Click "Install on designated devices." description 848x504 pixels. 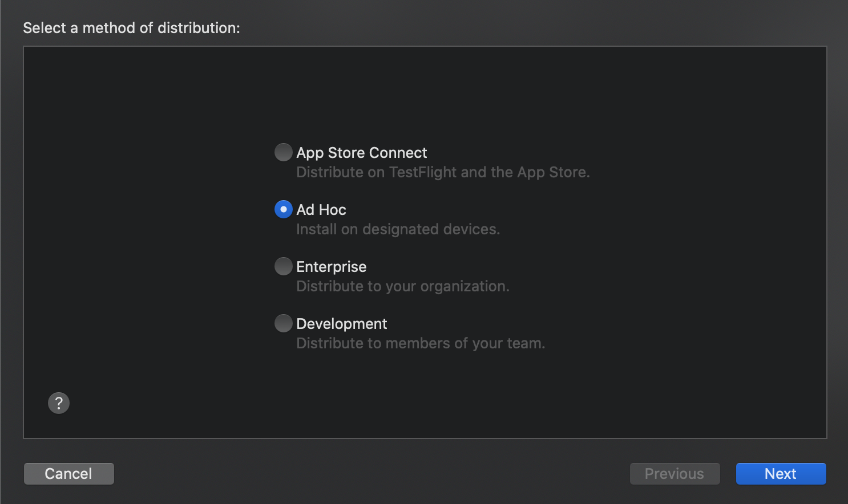[x=398, y=229]
